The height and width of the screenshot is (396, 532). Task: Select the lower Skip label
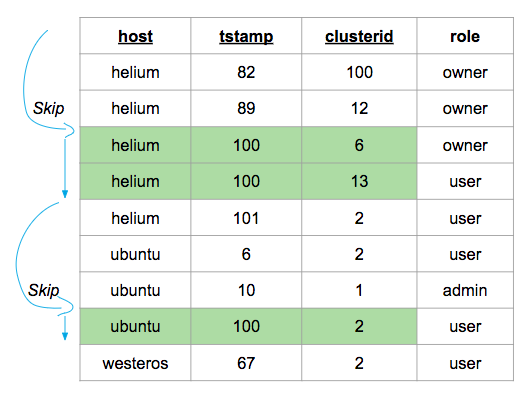43,290
